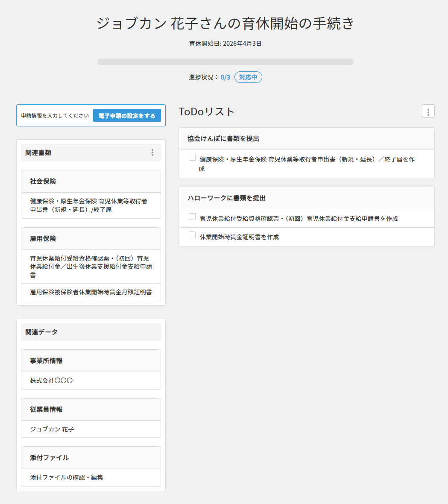Click the 申請情報を入力してください message
This screenshot has height=504, width=448.
point(55,115)
